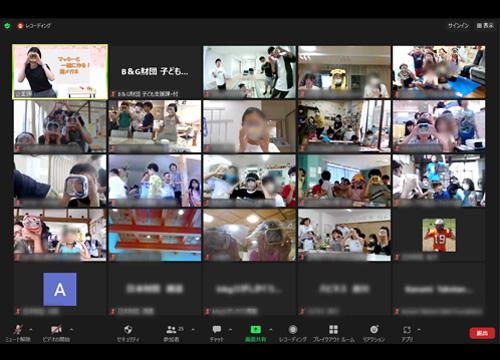Image resolution: width=500 pixels, height=360 pixels.
Task: Click the red 退出 leave button
Action: click(482, 333)
